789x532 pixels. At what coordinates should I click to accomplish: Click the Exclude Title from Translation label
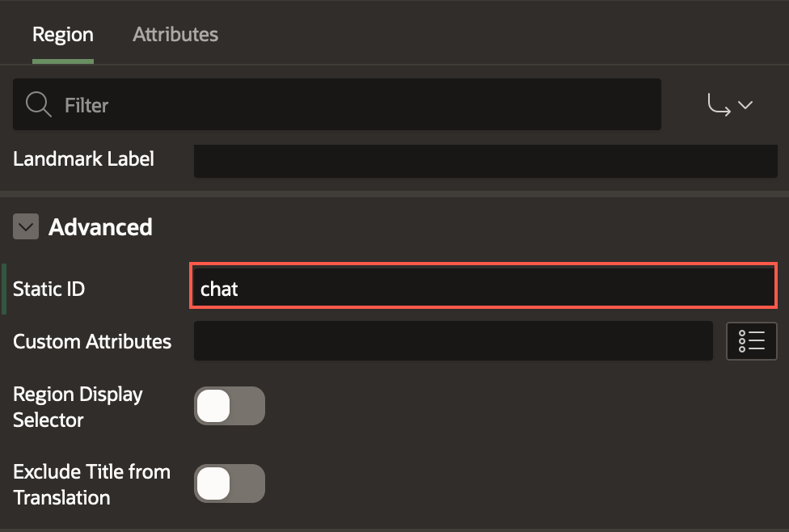coord(91,483)
